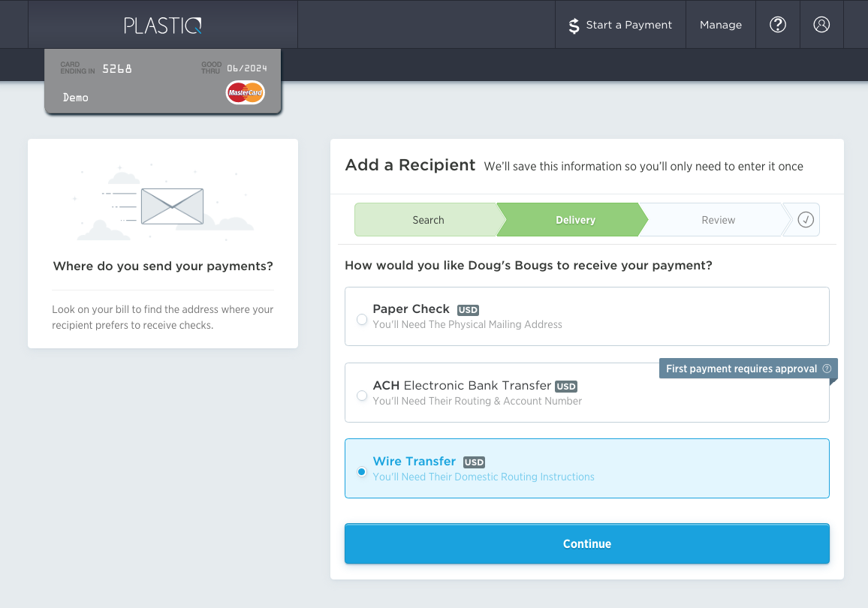Click the envelope illustration
The height and width of the screenshot is (608, 868).
point(172,206)
